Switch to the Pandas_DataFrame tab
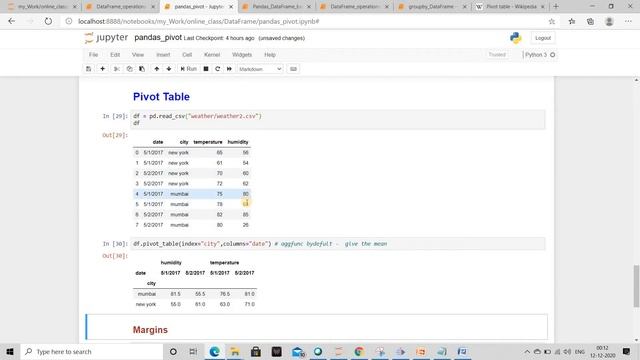Image resolution: width=640 pixels, height=360 pixels. 276,7
